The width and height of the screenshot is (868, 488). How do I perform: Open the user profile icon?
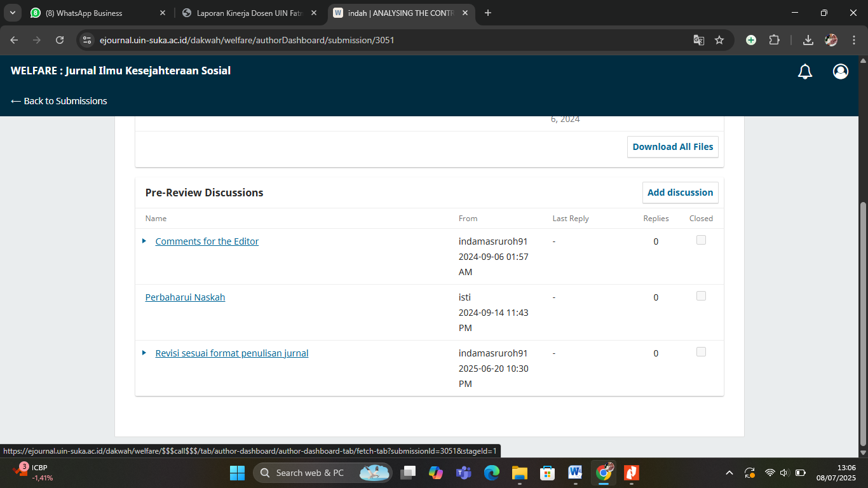841,72
